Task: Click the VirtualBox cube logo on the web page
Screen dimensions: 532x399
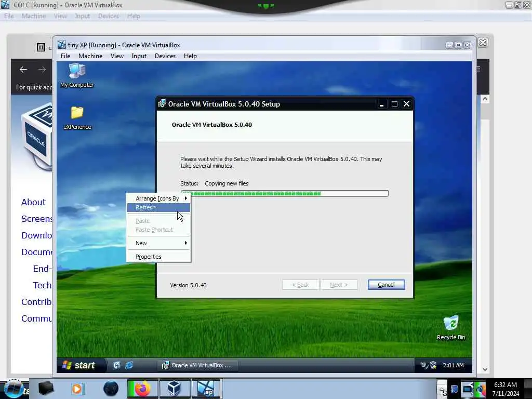Action: (x=37, y=137)
